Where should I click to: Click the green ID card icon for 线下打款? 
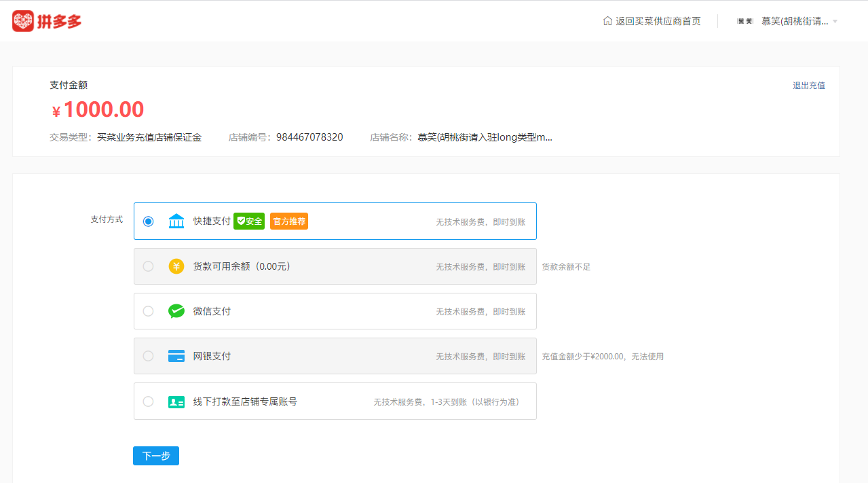176,401
